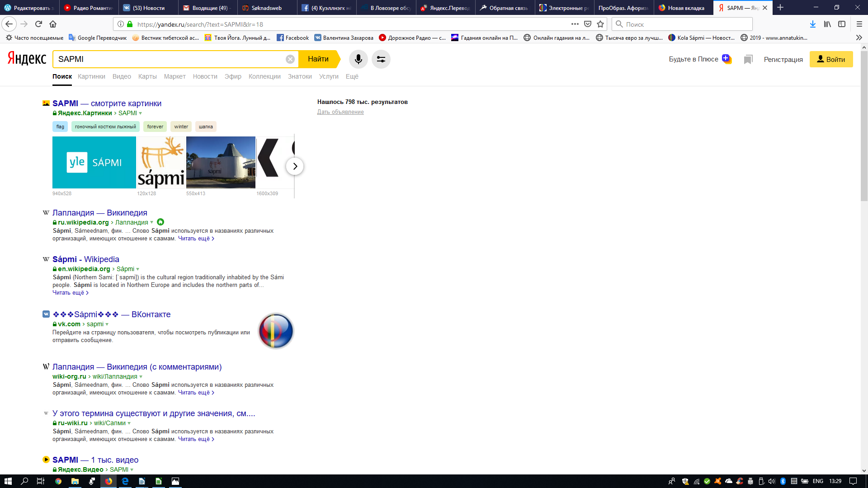868x488 pixels.
Task: Open the Yandex collections bookmark icon
Action: pyautogui.click(x=748, y=60)
